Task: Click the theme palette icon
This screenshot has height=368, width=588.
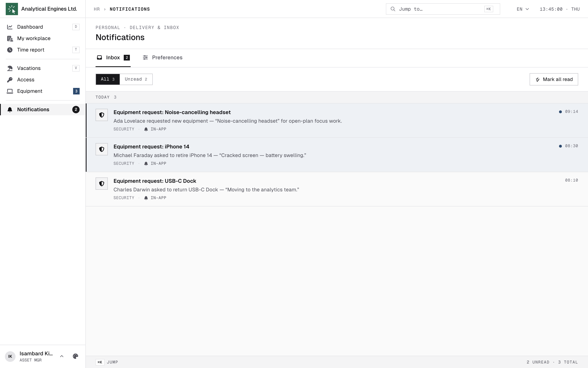Action: pyautogui.click(x=75, y=356)
